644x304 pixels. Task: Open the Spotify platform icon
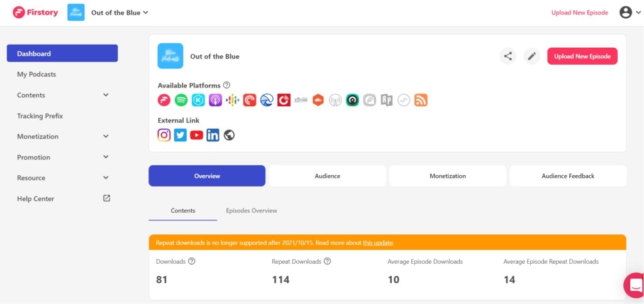tap(181, 100)
